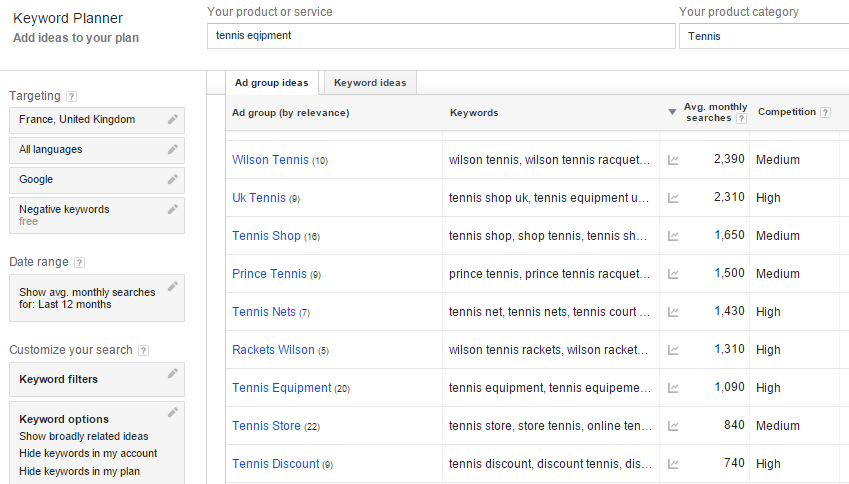Click 'Hide keywords in my plan' text
The image size is (849, 484).
(x=80, y=471)
